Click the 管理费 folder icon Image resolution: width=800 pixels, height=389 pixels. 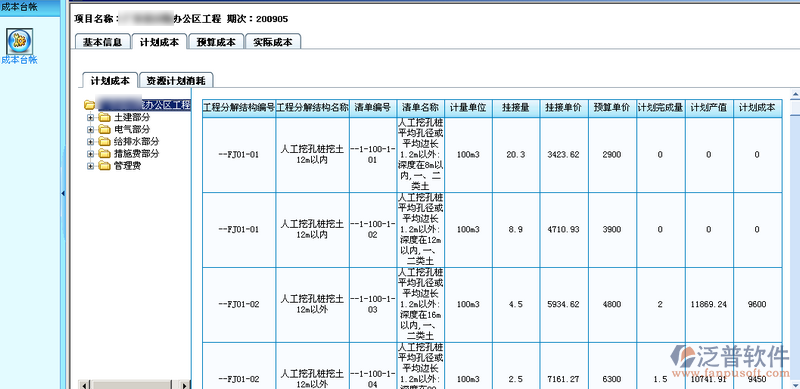[x=104, y=165]
